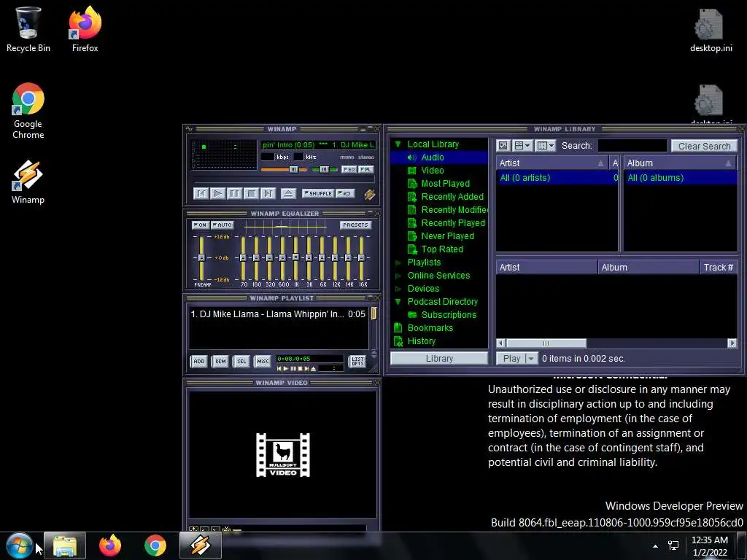Click the volume slider handle
This screenshot has width=747, height=560.
pyautogui.click(x=294, y=169)
